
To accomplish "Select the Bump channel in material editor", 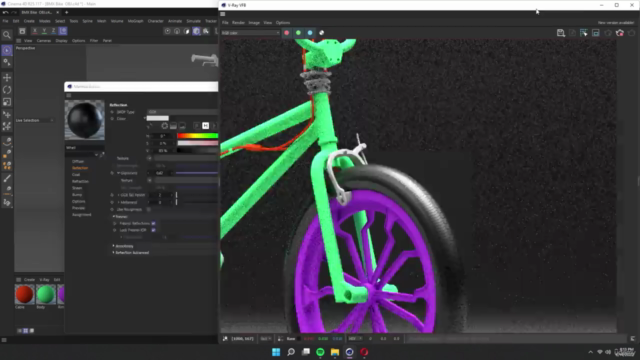I will [x=77, y=195].
